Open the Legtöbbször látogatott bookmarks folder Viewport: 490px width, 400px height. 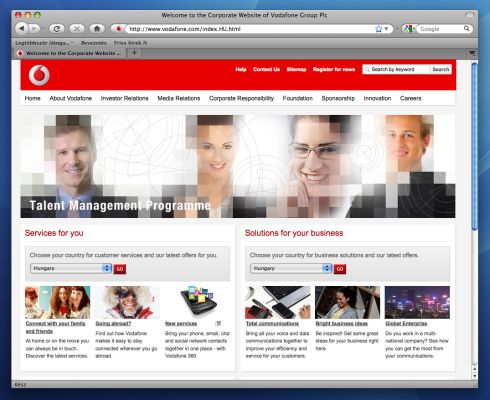pos(44,43)
